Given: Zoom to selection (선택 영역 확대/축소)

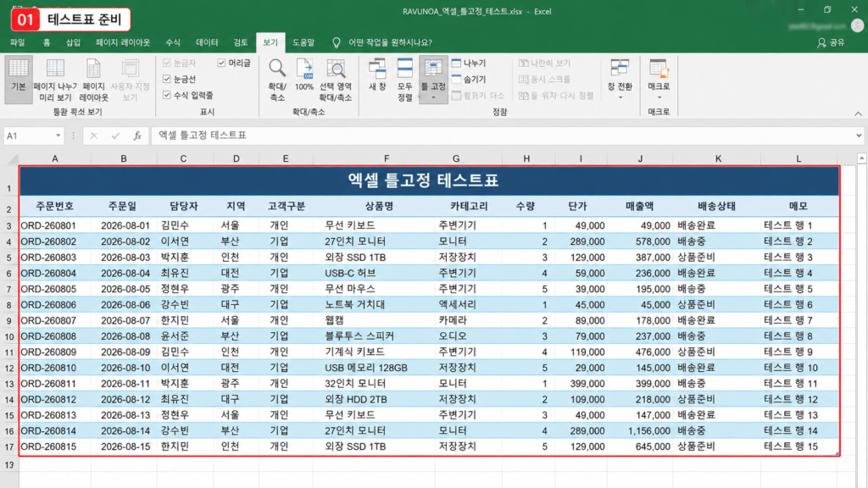Looking at the screenshot, I should click(336, 79).
